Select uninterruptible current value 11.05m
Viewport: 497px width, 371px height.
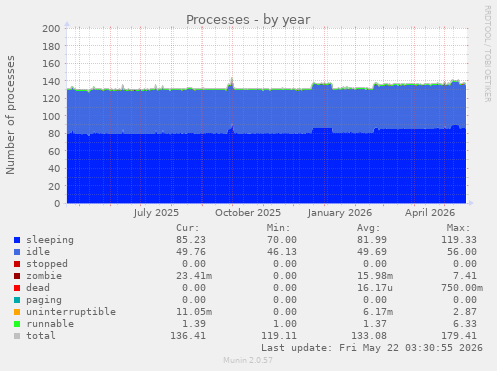(x=194, y=312)
